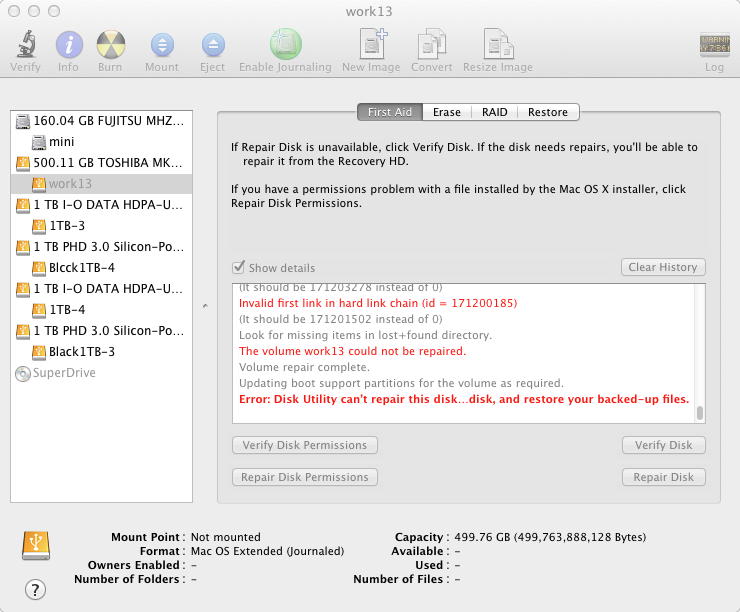Select the 160.04 GB FUJITSU disk
This screenshot has width=740, height=612.
pos(101,121)
